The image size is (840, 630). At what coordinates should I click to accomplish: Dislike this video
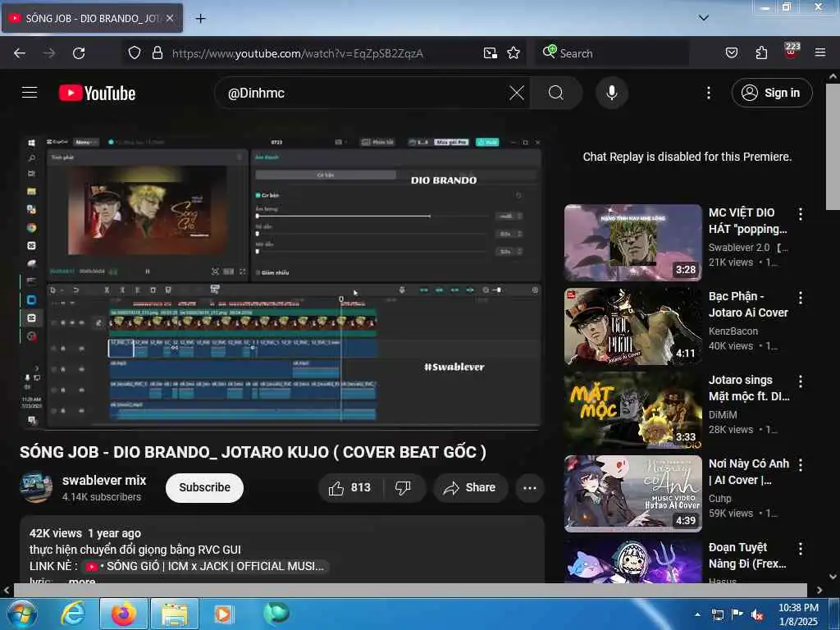pos(403,488)
